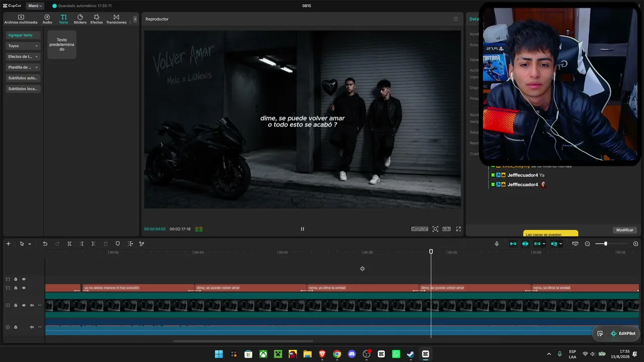Record a voiceover with microphone icon

tap(497, 244)
